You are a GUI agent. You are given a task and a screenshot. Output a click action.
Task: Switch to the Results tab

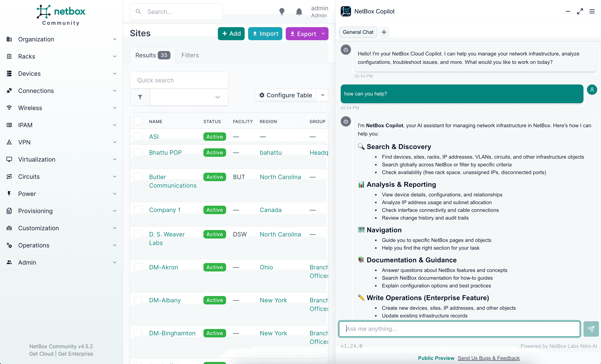(x=153, y=55)
